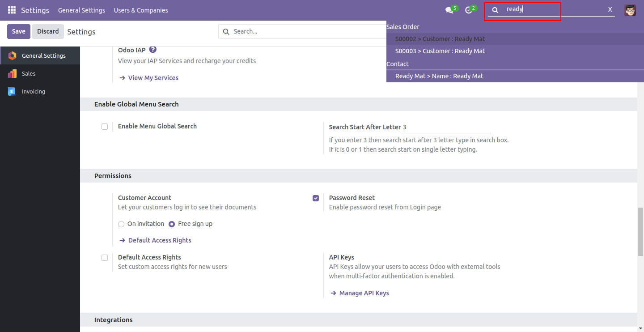Image resolution: width=644 pixels, height=332 pixels.
Task: Click the 'Permissions' section header
Action: 113,176
